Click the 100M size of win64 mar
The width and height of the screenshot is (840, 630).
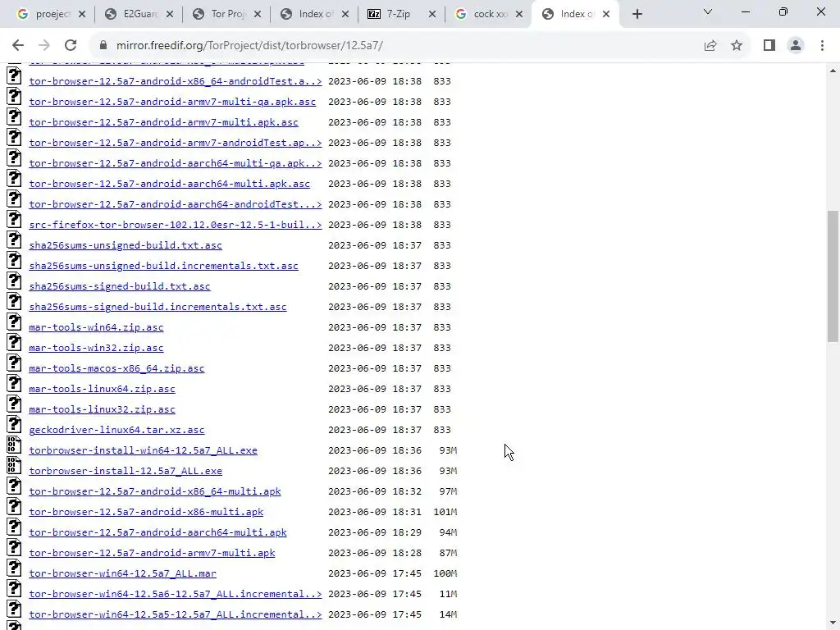point(445,573)
